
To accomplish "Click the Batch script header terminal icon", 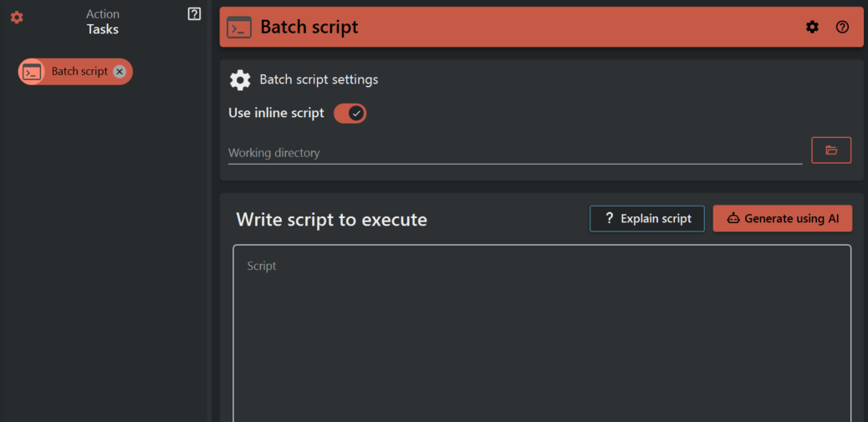I will pyautogui.click(x=239, y=27).
